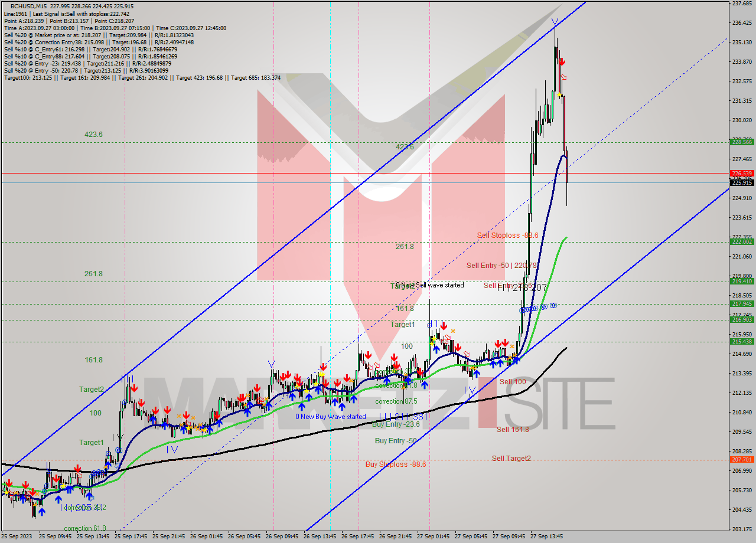Click the '25 Sep 2023' time axis label

pos(17,537)
